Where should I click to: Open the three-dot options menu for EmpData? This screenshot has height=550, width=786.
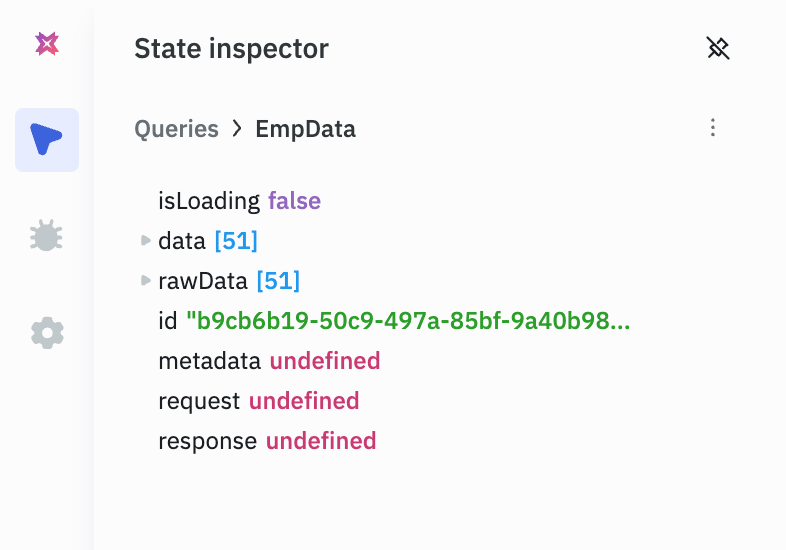tap(713, 128)
